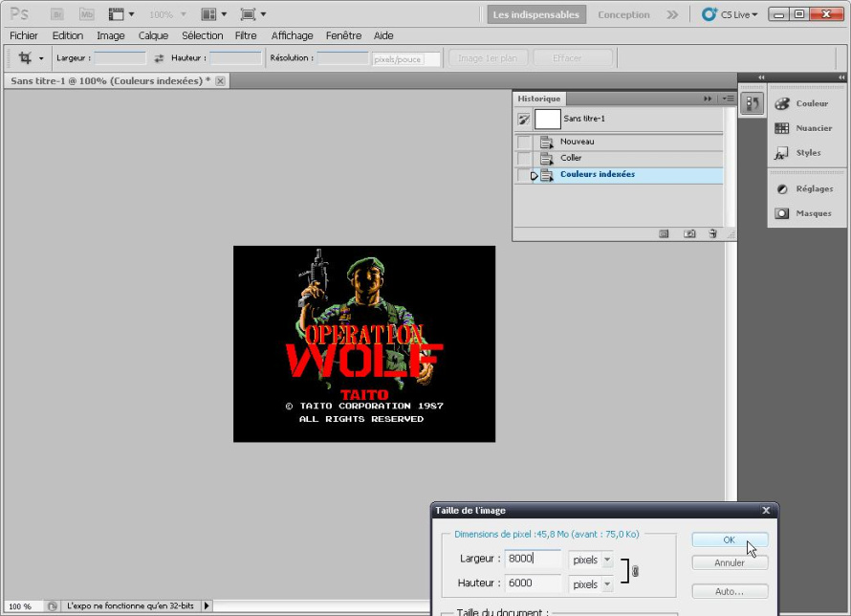The width and height of the screenshot is (851, 616).
Task: Click the dialog Hauteur field showing 6000
Action: (x=533, y=583)
